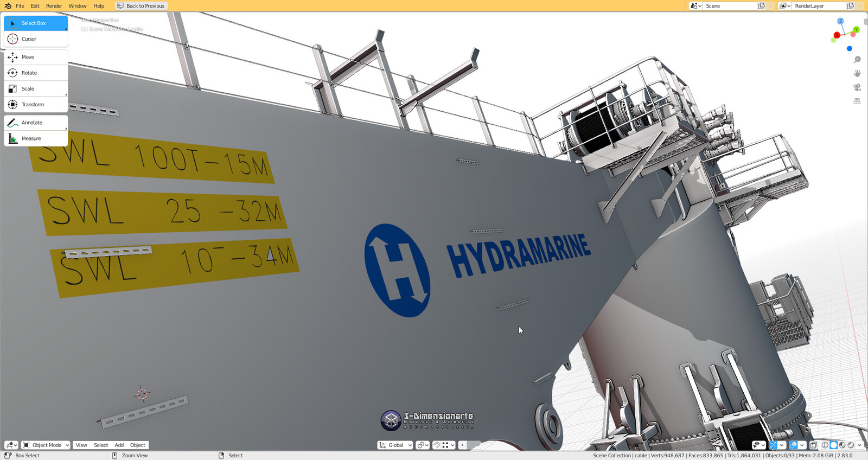The height and width of the screenshot is (460, 868).
Task: Open the viewport Select menu
Action: click(x=101, y=445)
